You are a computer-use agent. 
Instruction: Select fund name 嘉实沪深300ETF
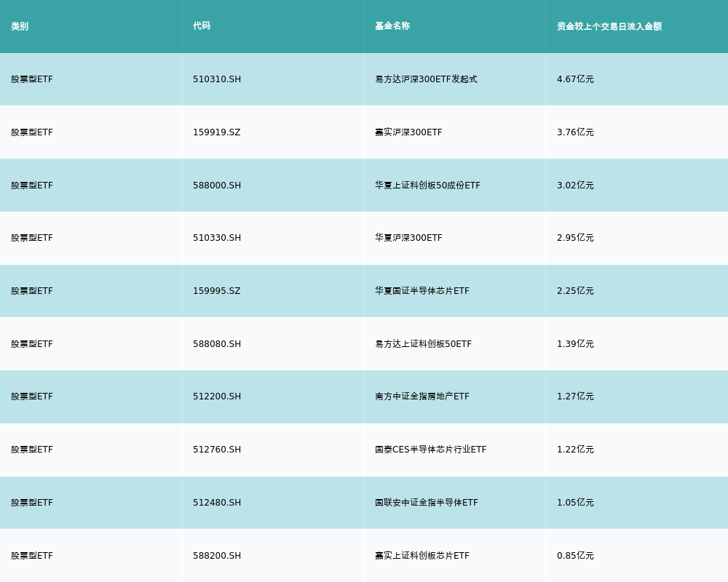(408, 132)
